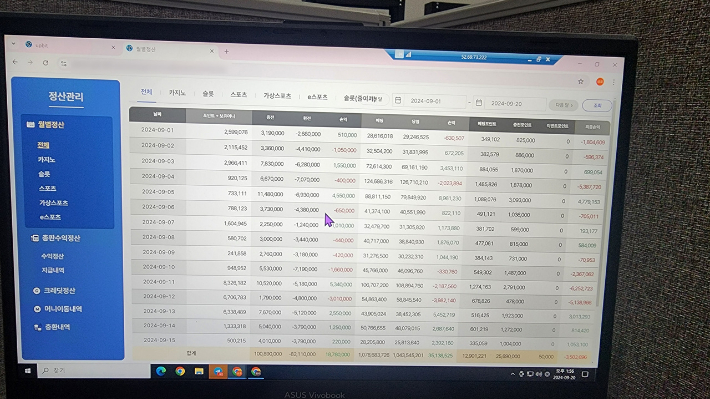This screenshot has height=399, width=710.
Task: Open the orange profile avatar
Action: (600, 82)
